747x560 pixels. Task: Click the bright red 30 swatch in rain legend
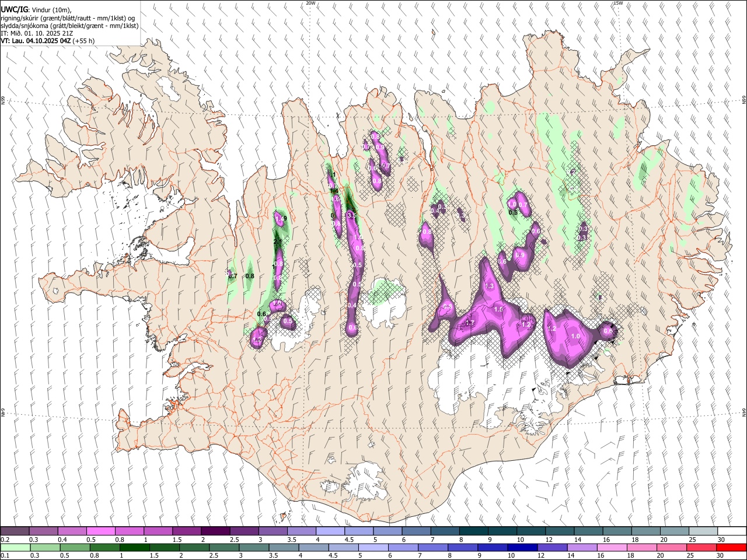coord(731,547)
